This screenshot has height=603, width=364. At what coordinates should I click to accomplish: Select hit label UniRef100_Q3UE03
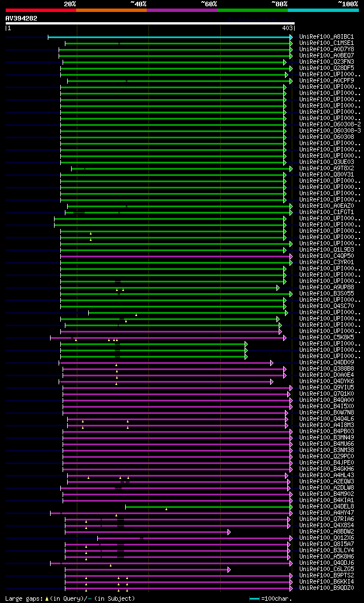[x=327, y=162]
